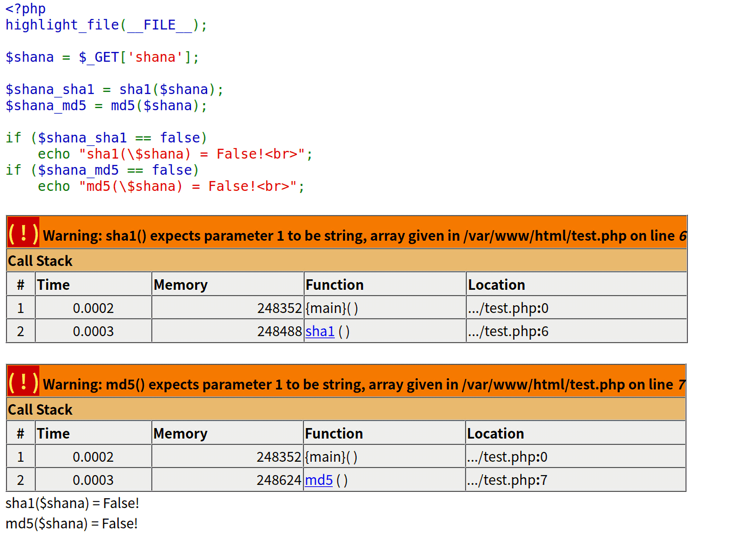Click the line if ($shana_sha1 == false)
The width and height of the screenshot is (756, 534).
tap(106, 138)
